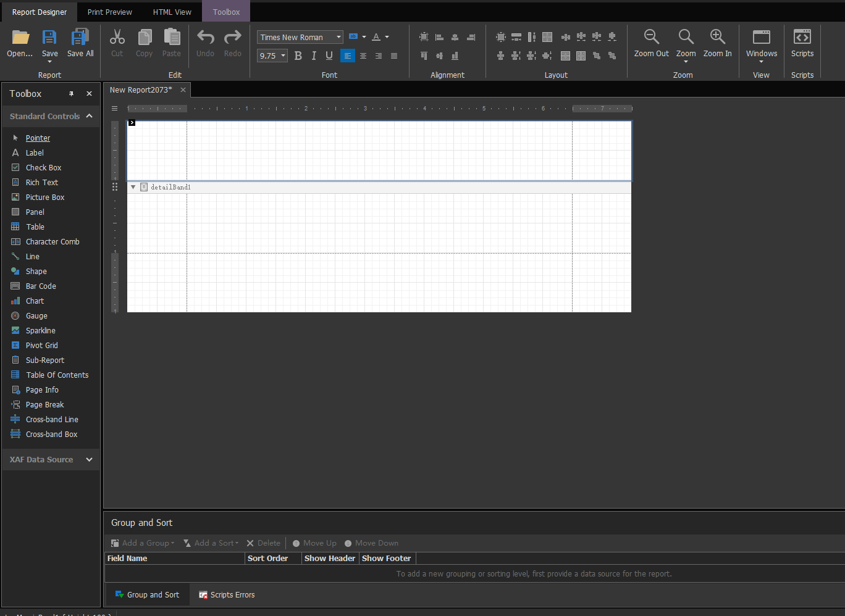Switch to the Report Designer tab
Image resolution: width=845 pixels, height=616 pixels.
(x=40, y=12)
